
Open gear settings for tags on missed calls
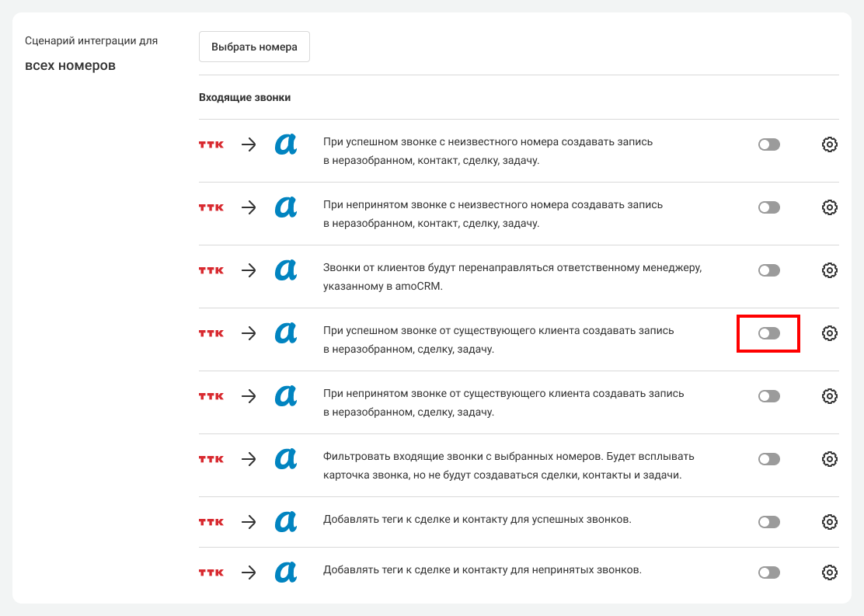click(x=829, y=572)
